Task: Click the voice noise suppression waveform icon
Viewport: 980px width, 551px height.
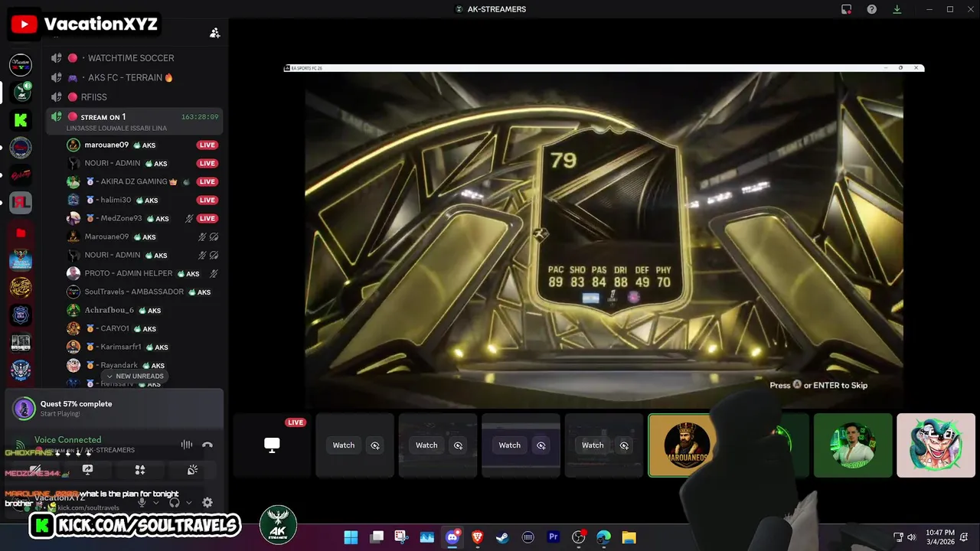Action: pos(186,445)
